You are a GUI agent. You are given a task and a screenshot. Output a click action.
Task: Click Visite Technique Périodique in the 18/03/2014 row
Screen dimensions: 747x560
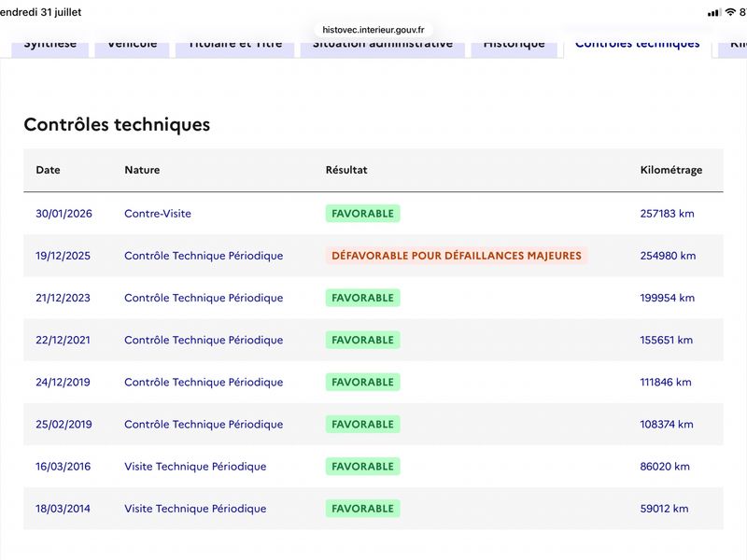(195, 509)
